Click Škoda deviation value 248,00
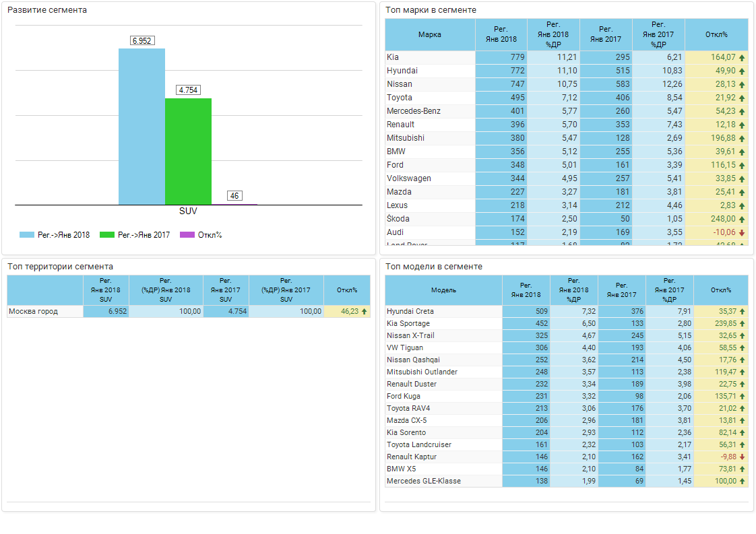 tap(723, 219)
